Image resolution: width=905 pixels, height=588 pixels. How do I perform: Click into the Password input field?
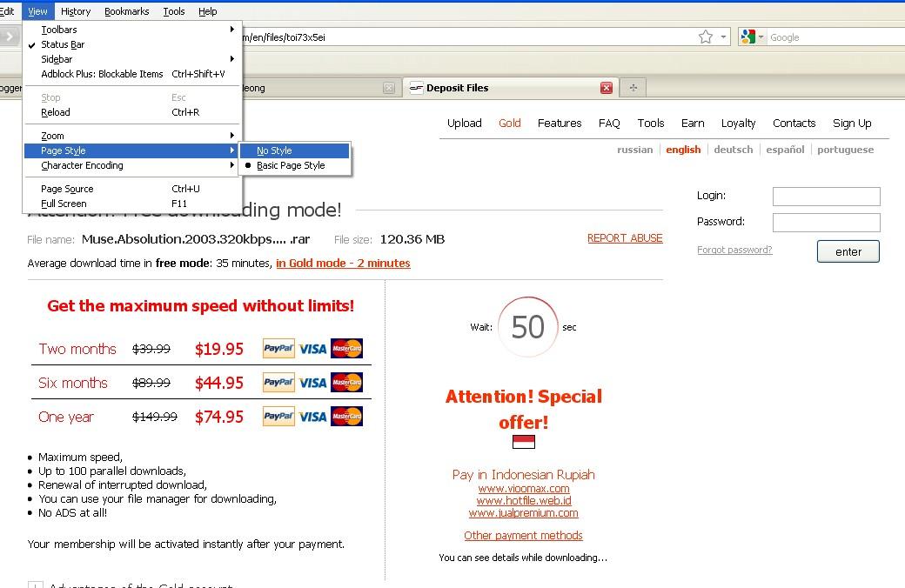click(x=827, y=222)
